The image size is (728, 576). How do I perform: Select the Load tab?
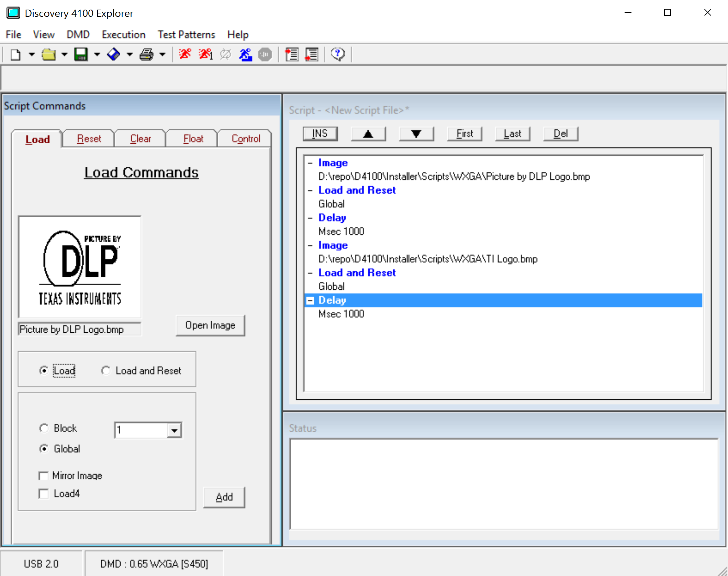click(x=37, y=139)
